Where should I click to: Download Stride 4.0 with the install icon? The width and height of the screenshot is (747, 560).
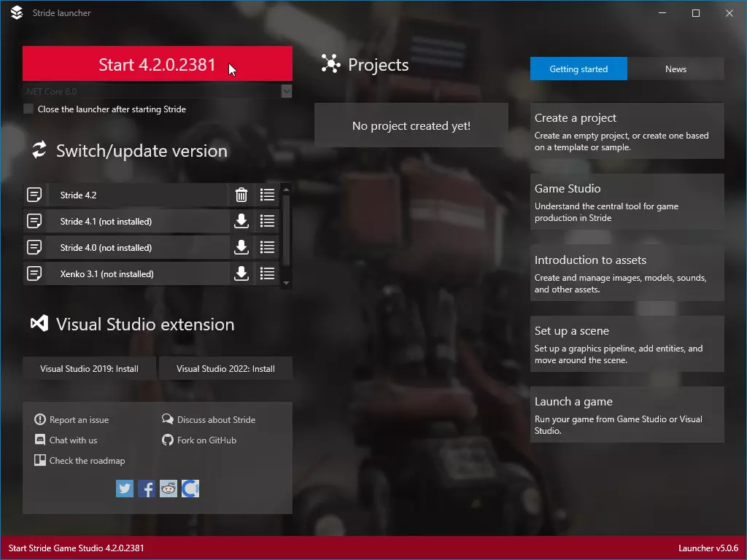241,247
